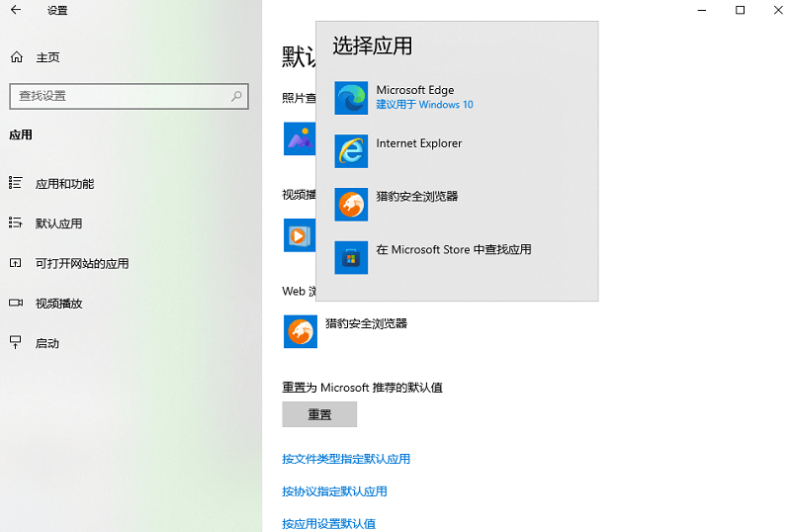
Task: Click the home icon beside 主页
Action: (17, 57)
